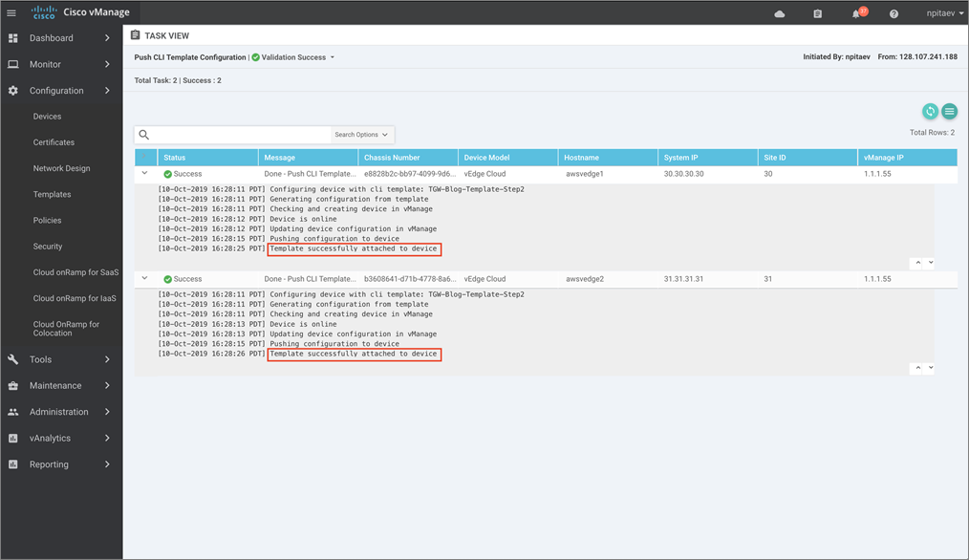Viewport: 969px width, 560px height.
Task: Expand the Administration menu chevron
Action: click(x=108, y=412)
